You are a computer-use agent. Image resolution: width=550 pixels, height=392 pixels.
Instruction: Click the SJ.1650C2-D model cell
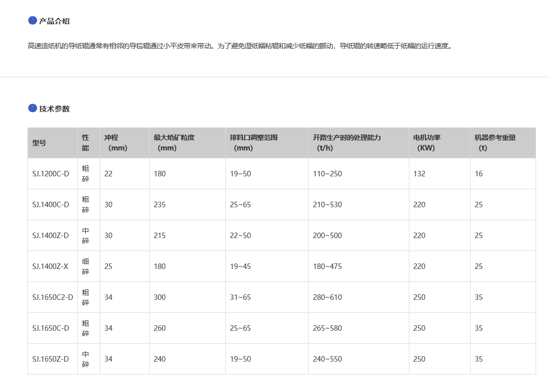[x=52, y=297]
